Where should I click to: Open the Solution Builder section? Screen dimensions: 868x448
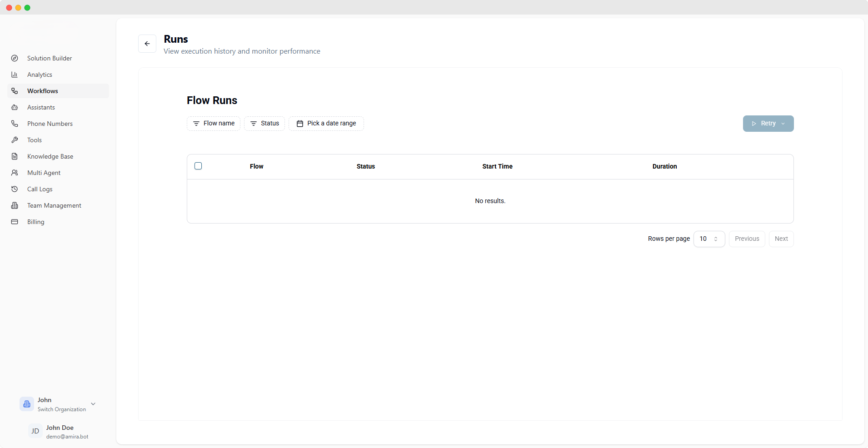[x=49, y=58]
